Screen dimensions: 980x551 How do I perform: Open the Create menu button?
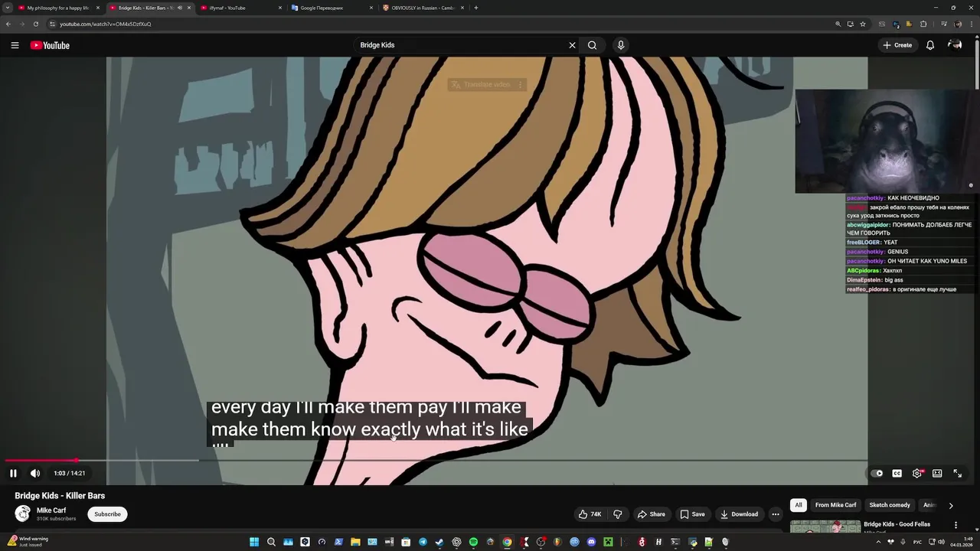[897, 45]
